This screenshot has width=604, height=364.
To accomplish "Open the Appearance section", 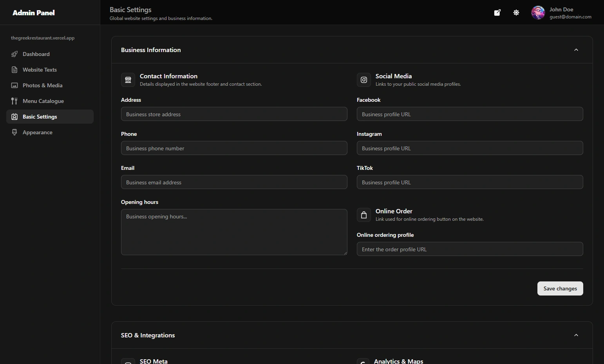I will point(37,132).
